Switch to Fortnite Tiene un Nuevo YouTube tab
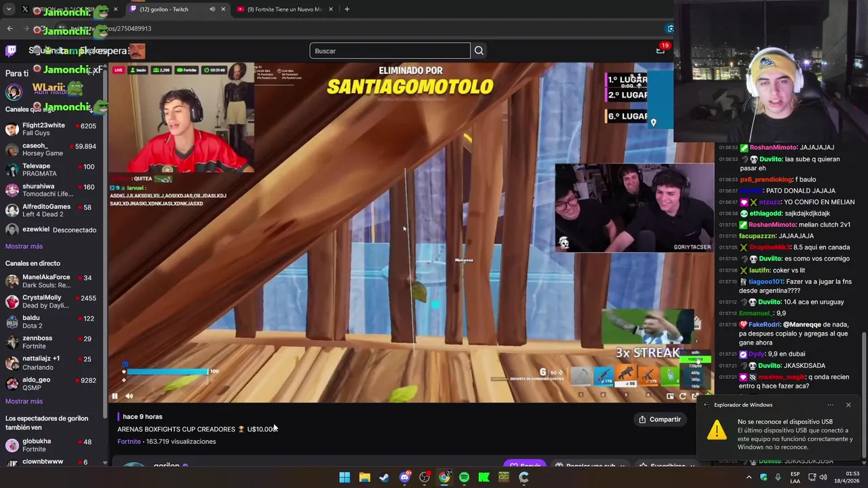The height and width of the screenshot is (488, 868). coord(285,9)
